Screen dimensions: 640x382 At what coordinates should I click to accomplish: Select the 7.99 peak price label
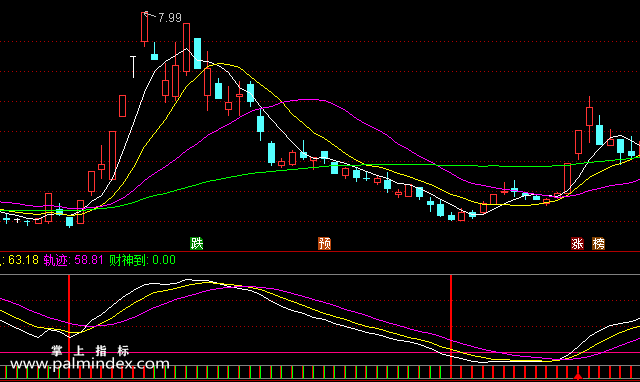[x=170, y=18]
